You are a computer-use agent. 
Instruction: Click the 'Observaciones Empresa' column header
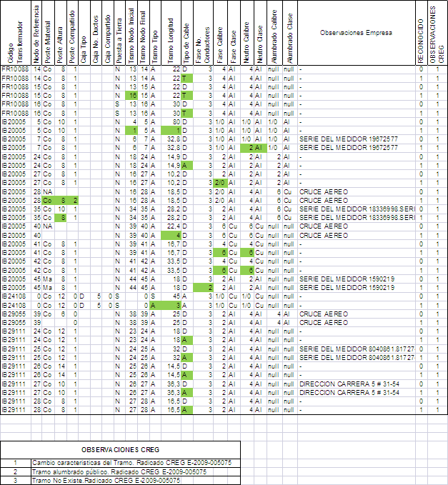(x=355, y=34)
